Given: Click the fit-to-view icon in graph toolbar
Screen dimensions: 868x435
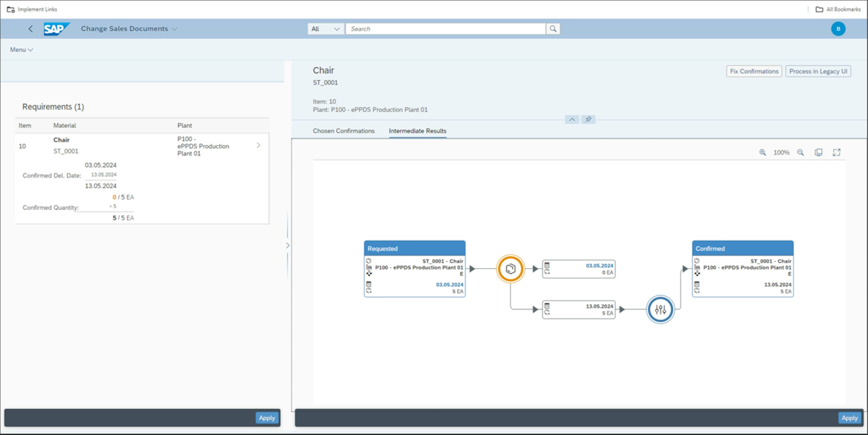Looking at the screenshot, I should [819, 152].
